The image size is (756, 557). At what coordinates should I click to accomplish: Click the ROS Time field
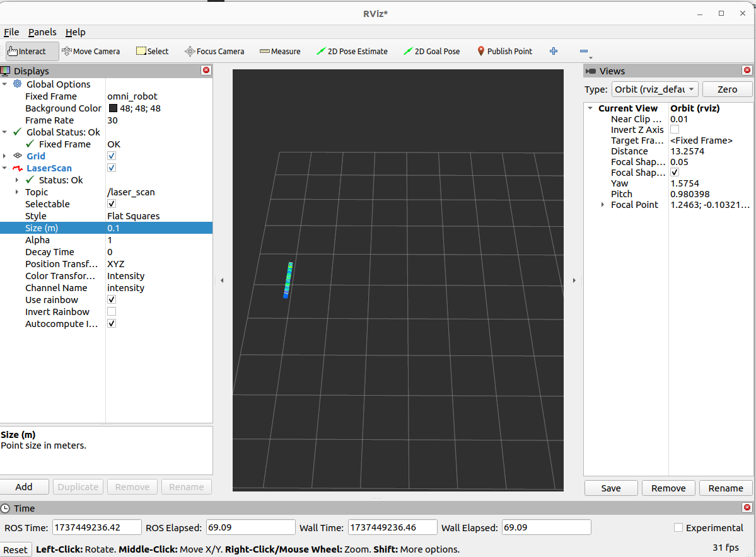pos(97,527)
